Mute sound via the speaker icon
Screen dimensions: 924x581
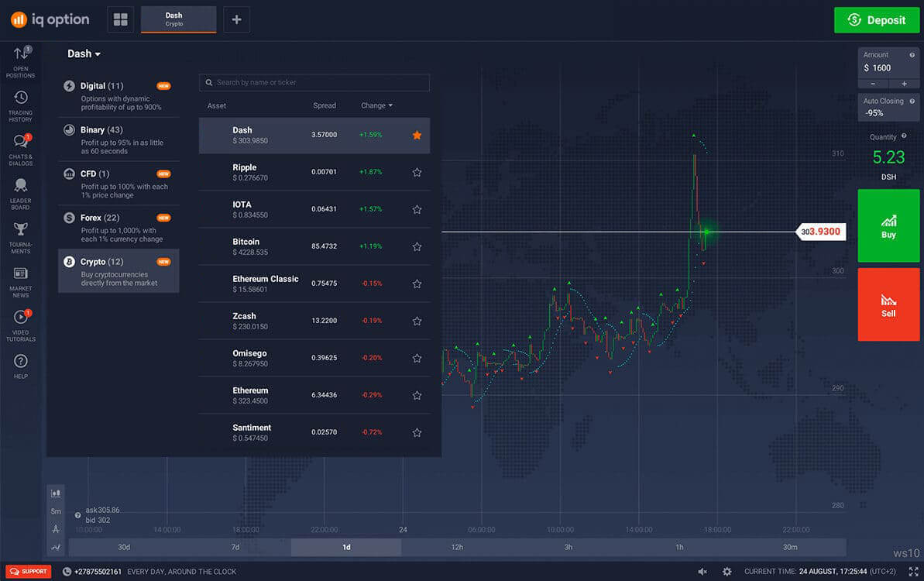pyautogui.click(x=702, y=572)
